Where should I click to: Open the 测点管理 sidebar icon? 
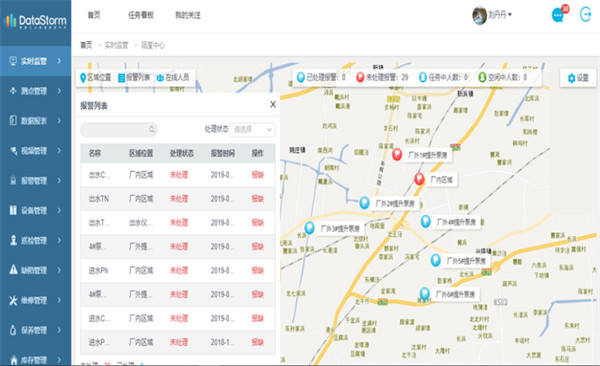pos(13,91)
